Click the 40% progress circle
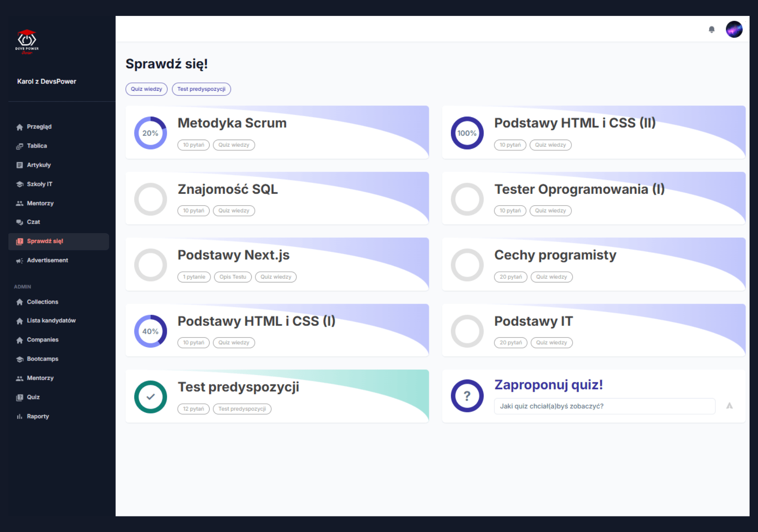Viewport: 758px width, 532px height. [150, 331]
